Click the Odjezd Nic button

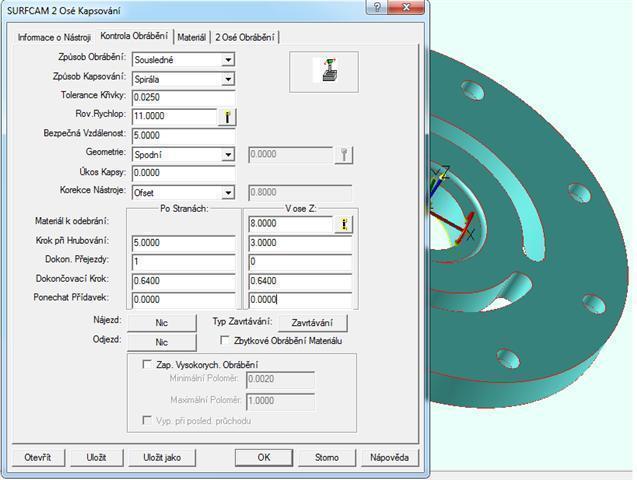162,342
